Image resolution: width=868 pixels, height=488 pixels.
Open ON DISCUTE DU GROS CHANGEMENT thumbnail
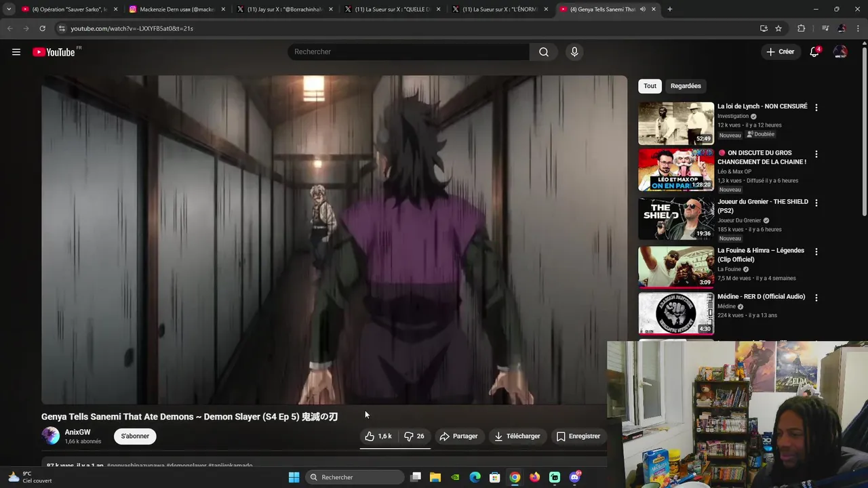click(676, 170)
